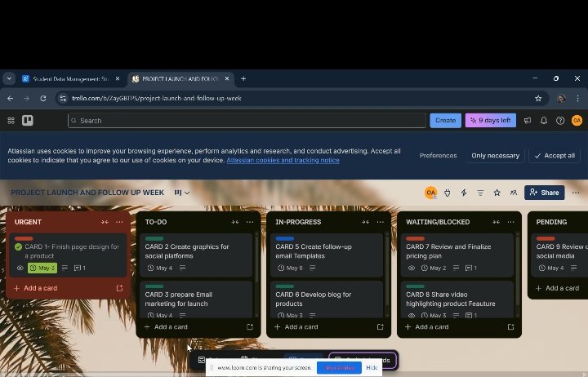
Task: Open the notifications bell
Action: [x=544, y=120]
